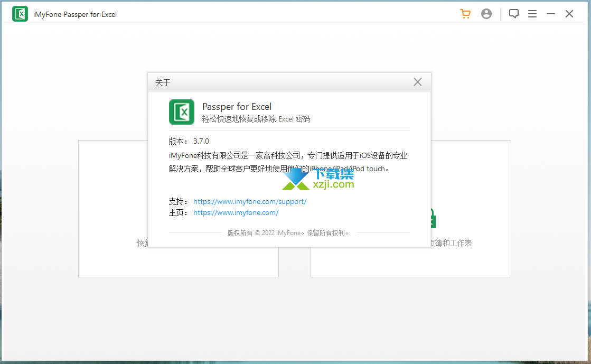
Task: Click the version number 3.7.0 text
Action: point(201,141)
